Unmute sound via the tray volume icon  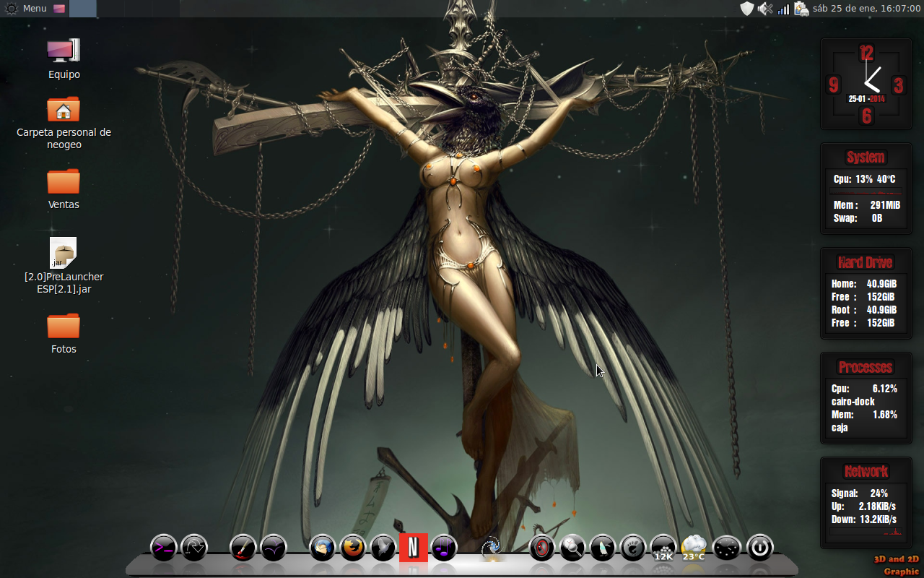coord(765,9)
